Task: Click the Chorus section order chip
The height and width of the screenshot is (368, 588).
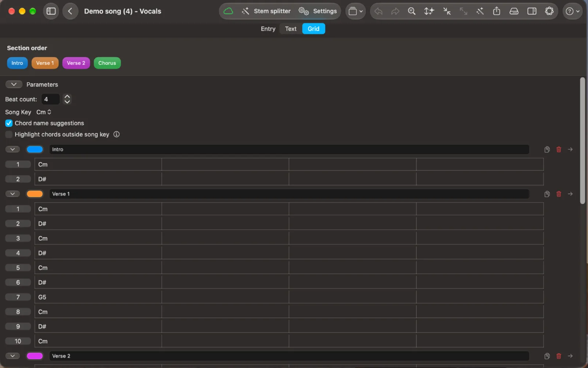Action: point(107,63)
